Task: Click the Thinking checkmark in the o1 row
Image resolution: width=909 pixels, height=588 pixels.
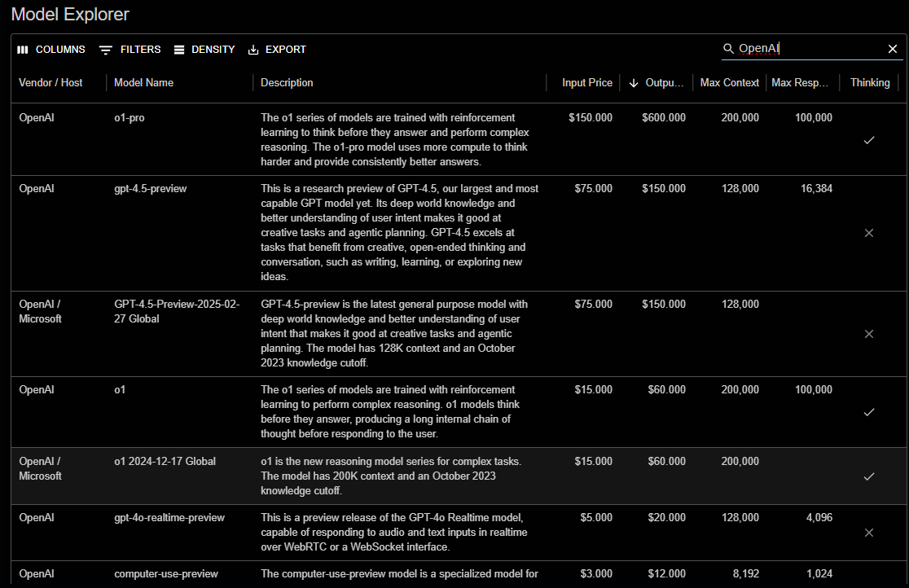Action: coord(869,412)
